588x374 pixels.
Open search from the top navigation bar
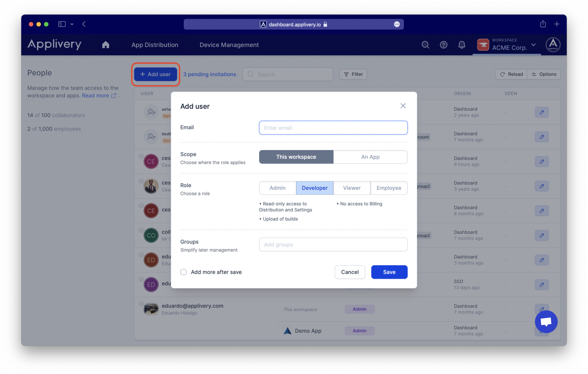[x=425, y=45]
